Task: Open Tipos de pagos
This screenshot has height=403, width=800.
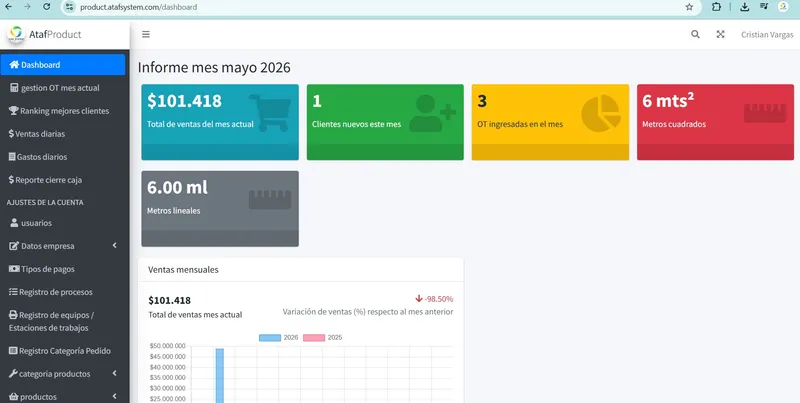Action: tap(65, 269)
